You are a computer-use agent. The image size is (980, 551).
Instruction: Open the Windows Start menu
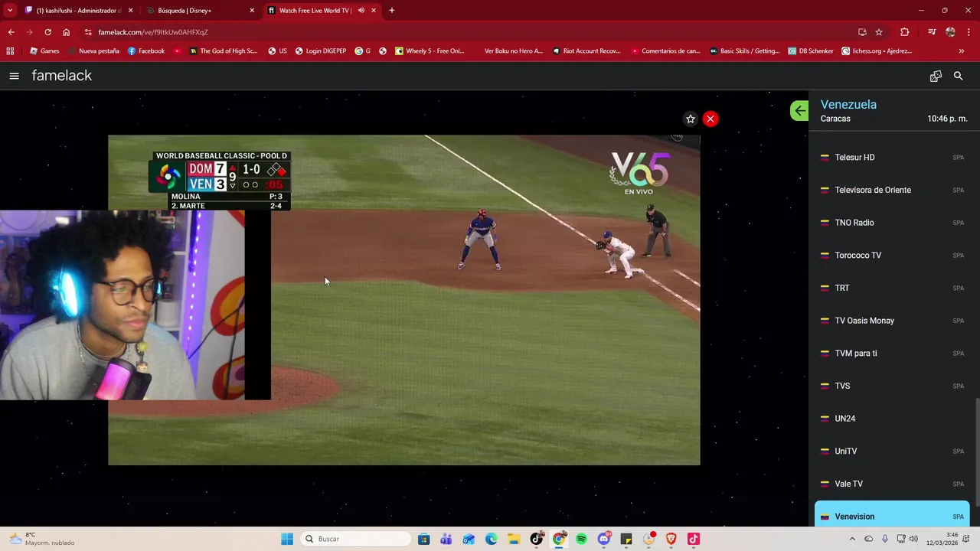[x=287, y=539]
